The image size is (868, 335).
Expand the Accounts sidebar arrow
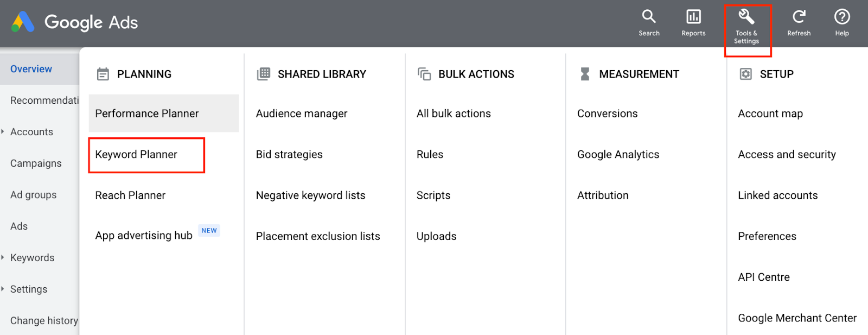(x=3, y=131)
